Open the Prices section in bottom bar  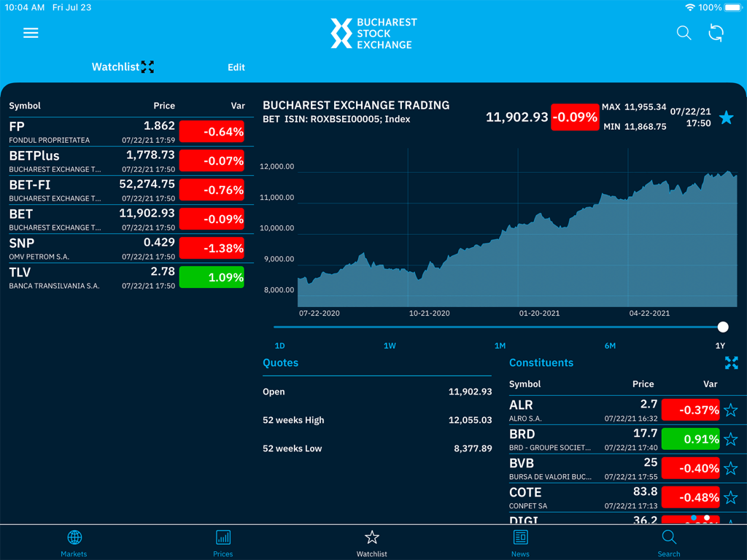click(222, 542)
